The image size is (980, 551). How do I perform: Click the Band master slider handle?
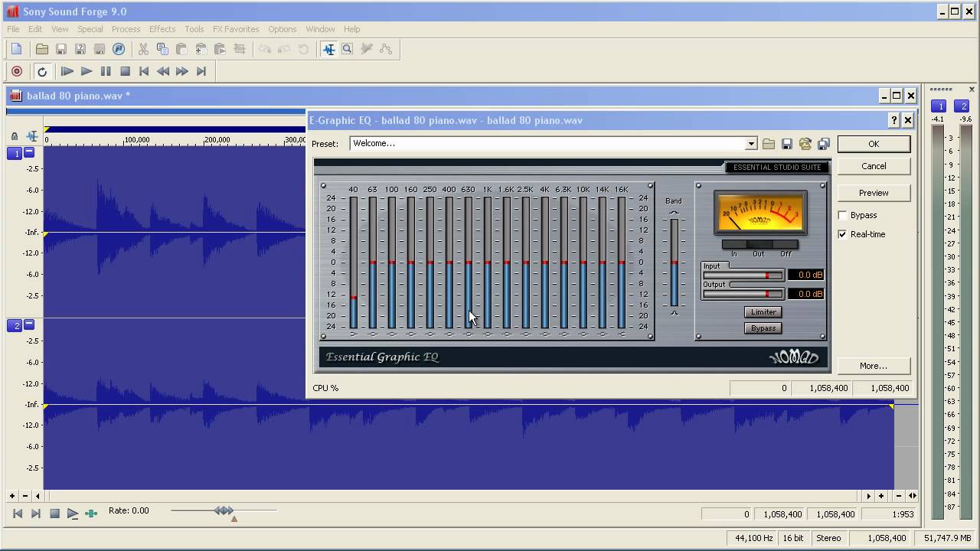tap(674, 262)
